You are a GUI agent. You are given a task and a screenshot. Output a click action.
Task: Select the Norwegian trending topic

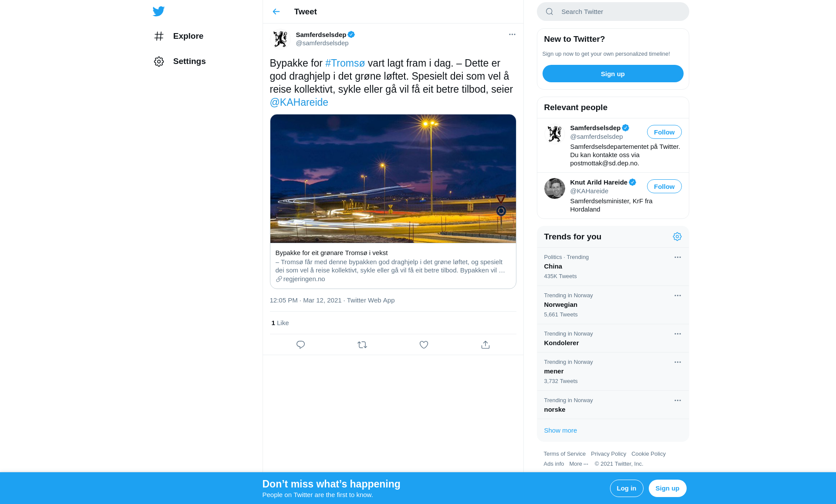[613, 305]
